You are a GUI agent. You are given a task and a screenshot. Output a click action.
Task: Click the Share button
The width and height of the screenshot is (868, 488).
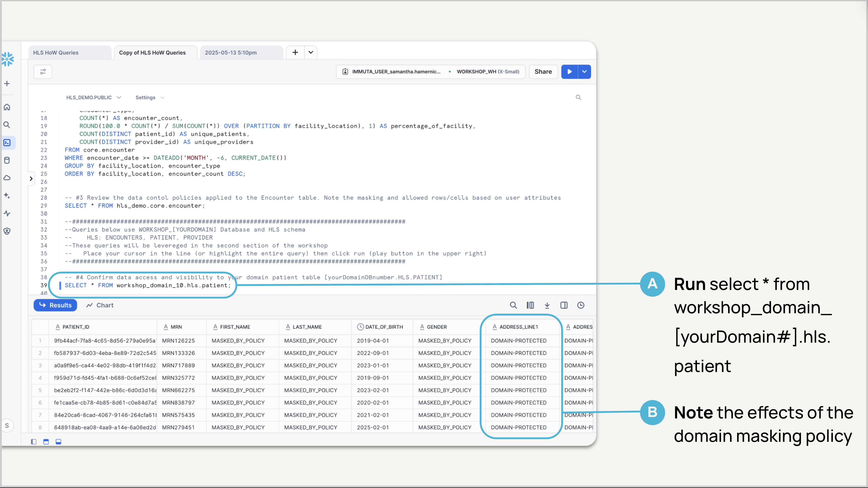coord(543,72)
